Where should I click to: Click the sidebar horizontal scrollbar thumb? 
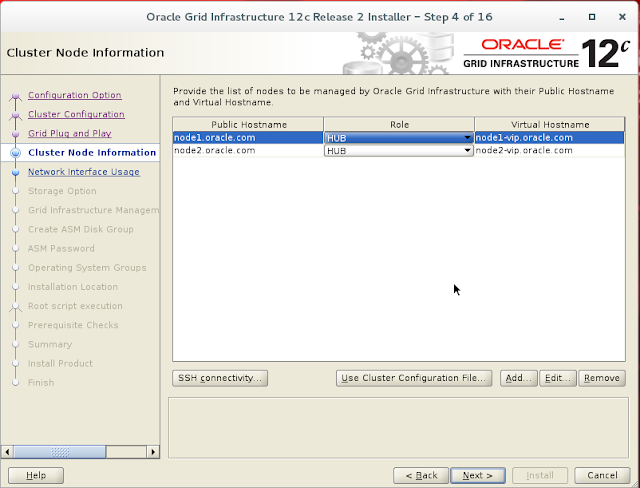tap(60, 452)
